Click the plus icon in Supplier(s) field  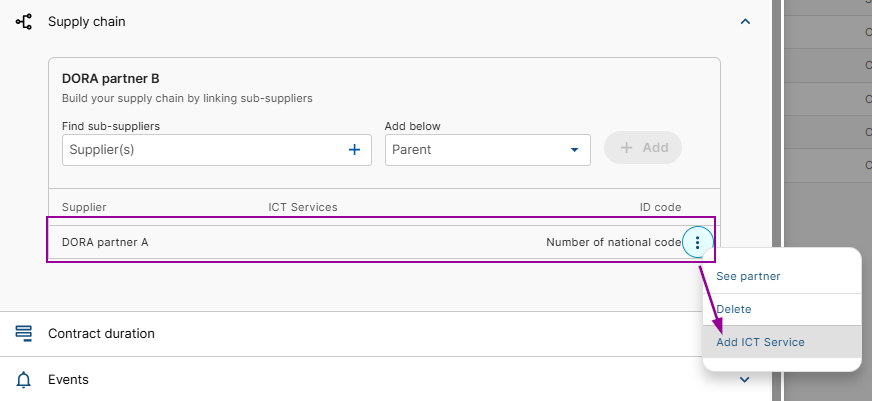click(354, 150)
